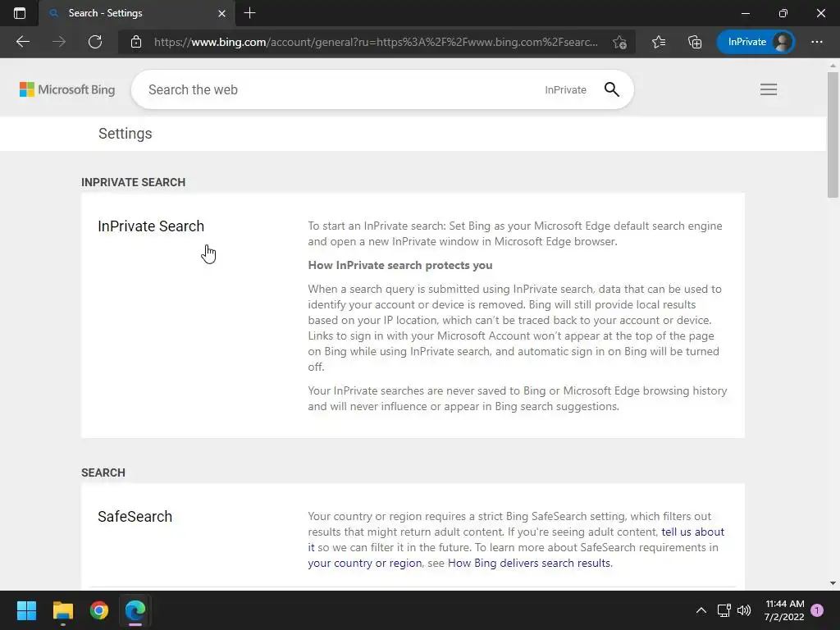Close the Search - Settings tab

click(x=221, y=13)
